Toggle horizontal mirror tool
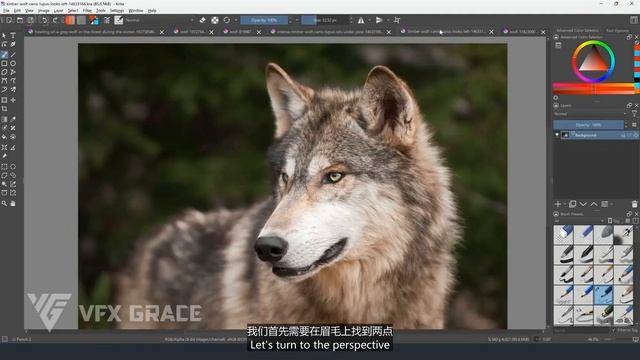The width and height of the screenshot is (640, 360). [361, 20]
